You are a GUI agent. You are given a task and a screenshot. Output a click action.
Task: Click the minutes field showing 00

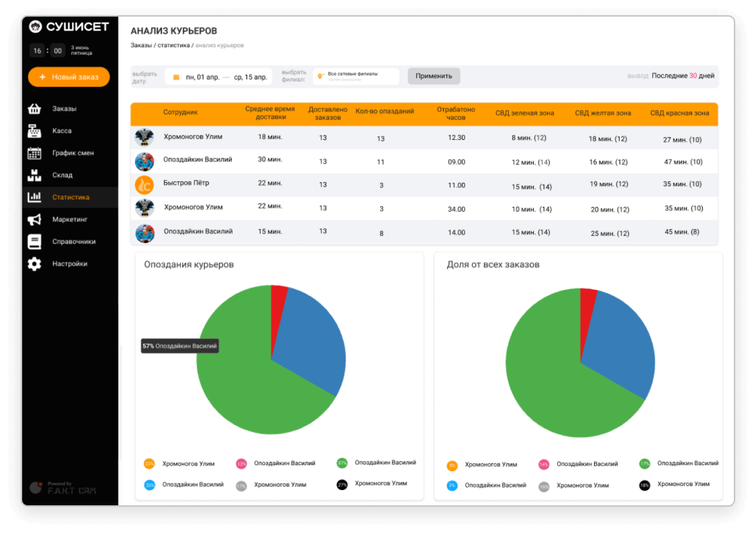point(58,51)
